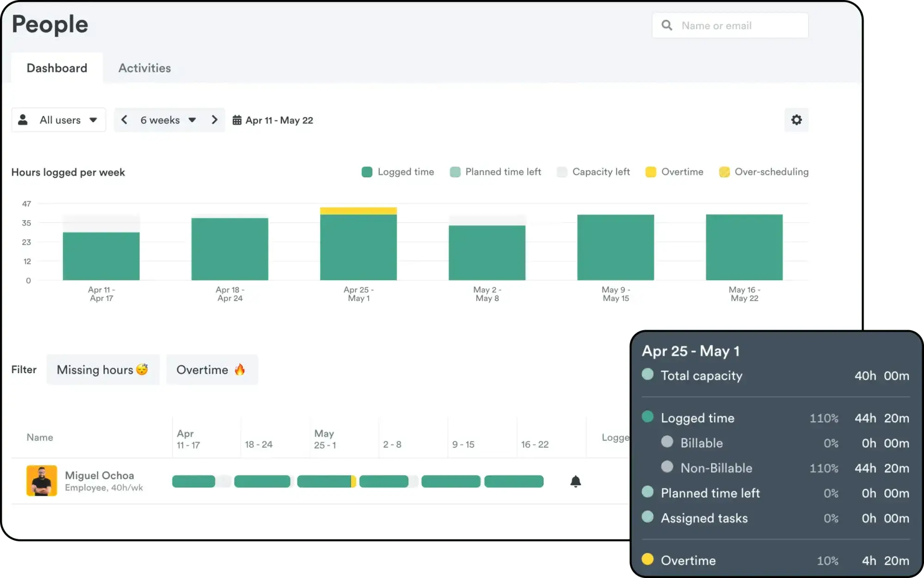Screen dimensions: 924x578
Task: Click Total capacity row in tooltip
Action: pyautogui.click(x=776, y=375)
